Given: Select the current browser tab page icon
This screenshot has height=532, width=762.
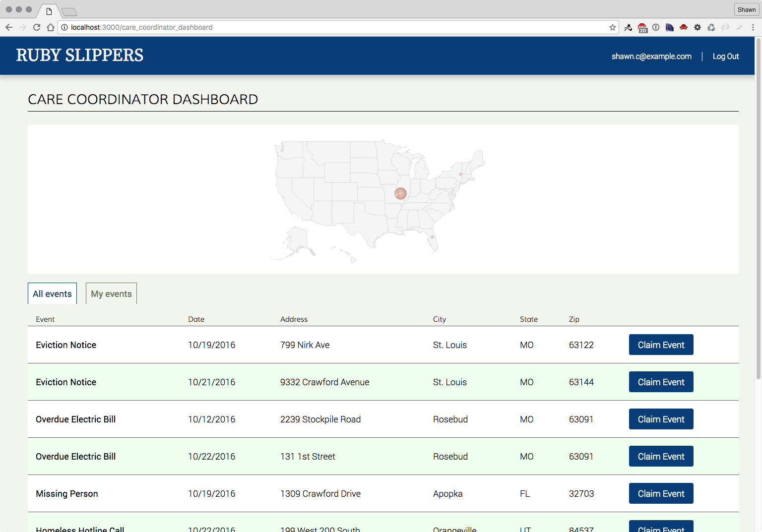Looking at the screenshot, I should coord(49,11).
